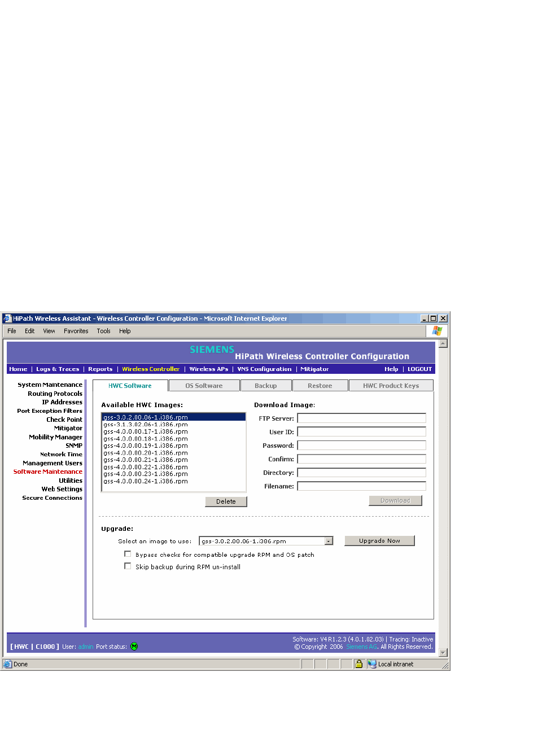The width and height of the screenshot is (560, 742).
Task: Click the Download button
Action: pyautogui.click(x=395, y=500)
